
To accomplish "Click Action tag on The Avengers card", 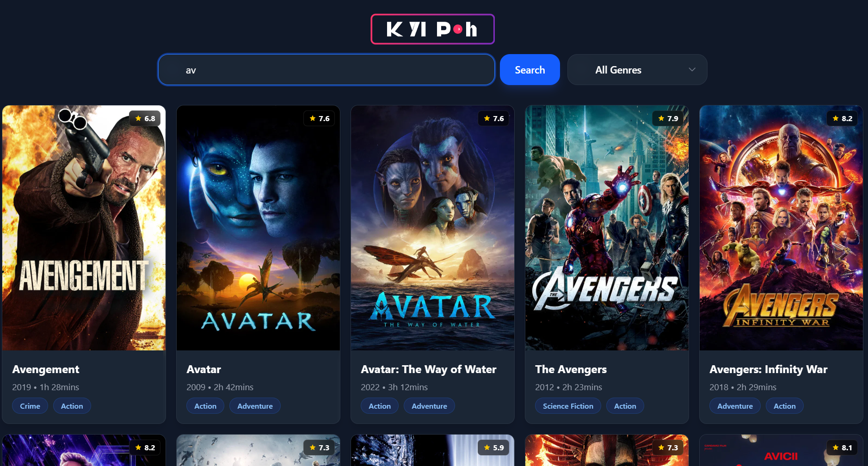I will [x=625, y=406].
